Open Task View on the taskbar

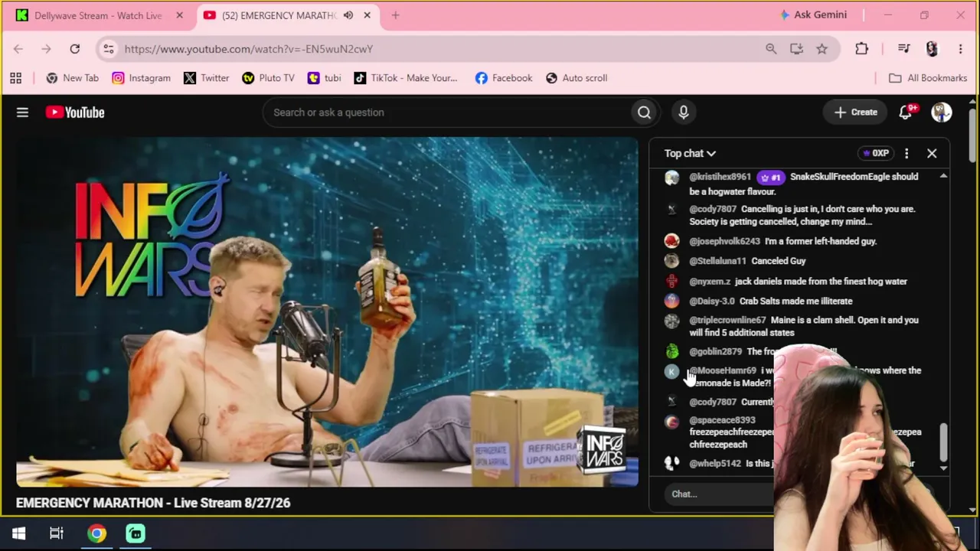point(56,533)
